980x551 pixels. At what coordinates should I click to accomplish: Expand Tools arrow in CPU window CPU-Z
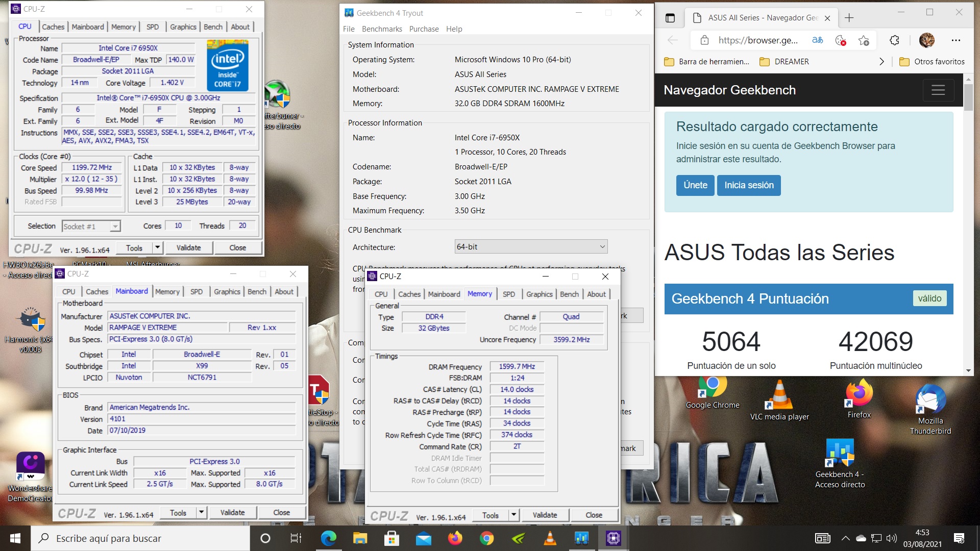157,248
